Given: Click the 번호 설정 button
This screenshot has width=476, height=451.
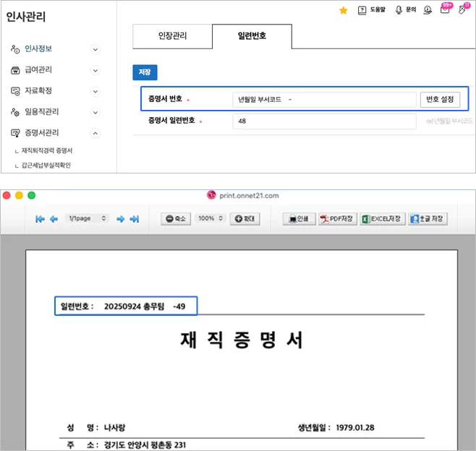Looking at the screenshot, I should (x=440, y=99).
